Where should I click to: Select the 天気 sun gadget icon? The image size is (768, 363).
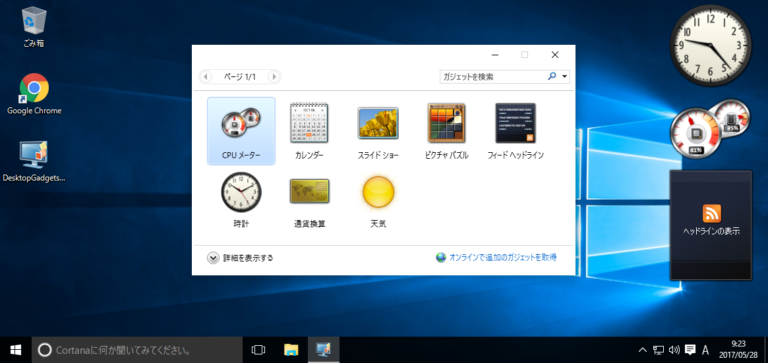pos(378,192)
